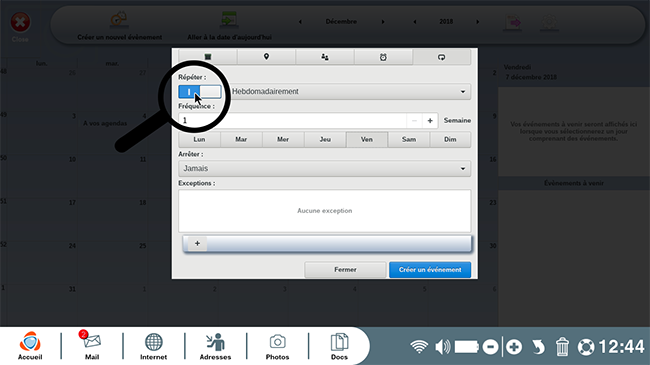The width and height of the screenshot is (650, 365).
Task: Toggle Ven day for weekly repetition
Action: 367,139
